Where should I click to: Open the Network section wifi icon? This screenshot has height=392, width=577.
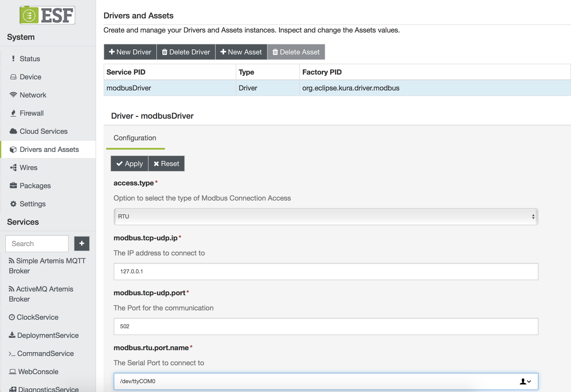(x=13, y=95)
